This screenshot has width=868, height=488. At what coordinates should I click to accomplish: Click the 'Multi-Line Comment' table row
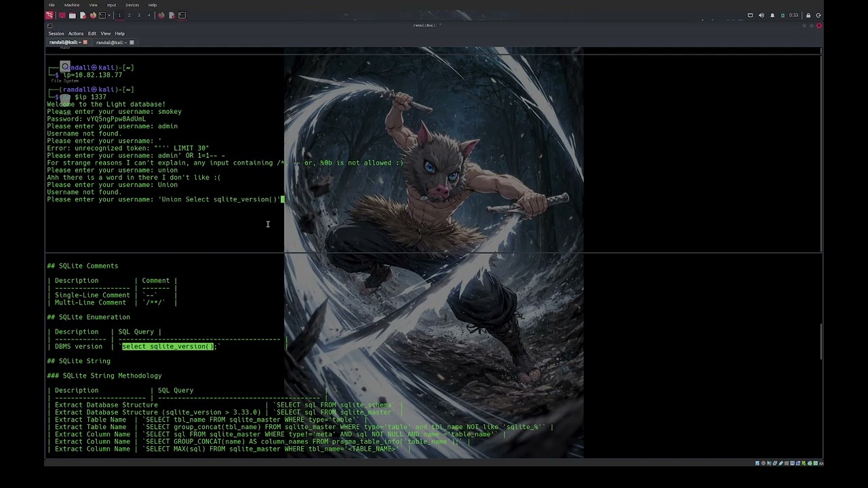[112, 302]
